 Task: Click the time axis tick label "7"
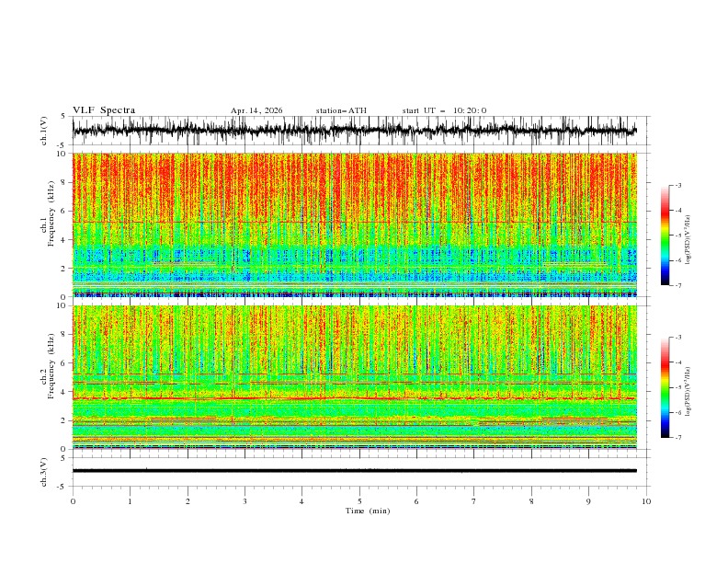point(474,501)
